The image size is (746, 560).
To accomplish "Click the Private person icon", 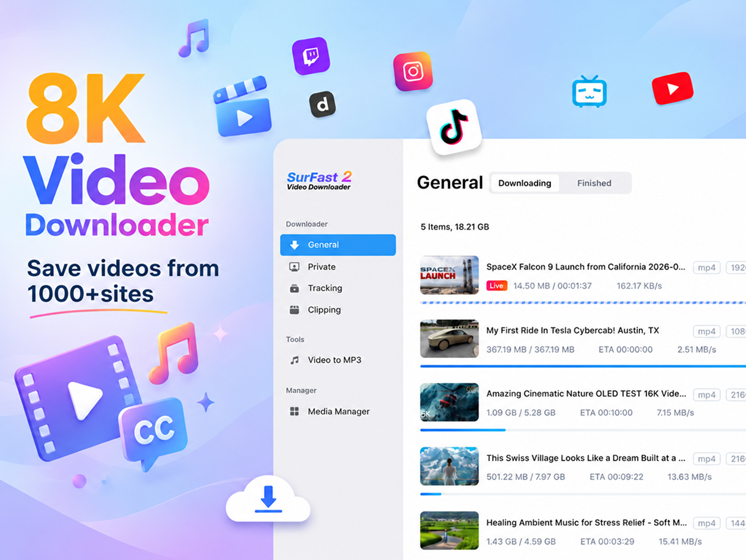I will (294, 266).
